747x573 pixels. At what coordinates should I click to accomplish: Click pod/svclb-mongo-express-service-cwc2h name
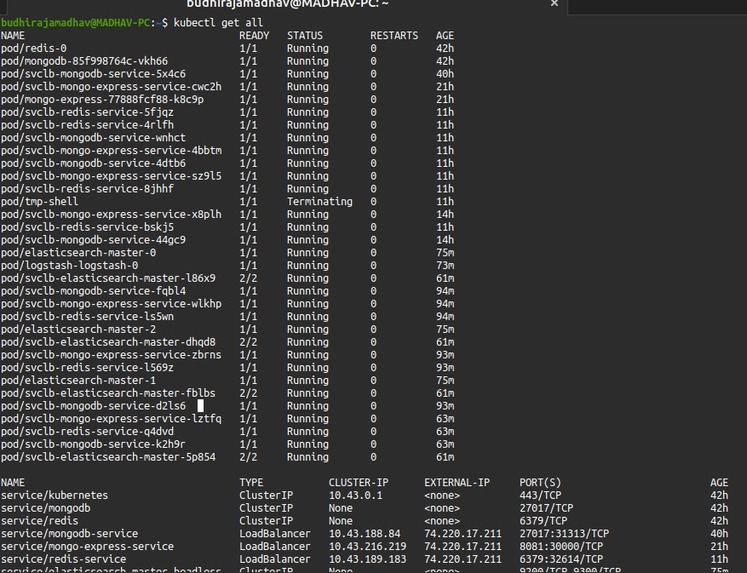111,87
